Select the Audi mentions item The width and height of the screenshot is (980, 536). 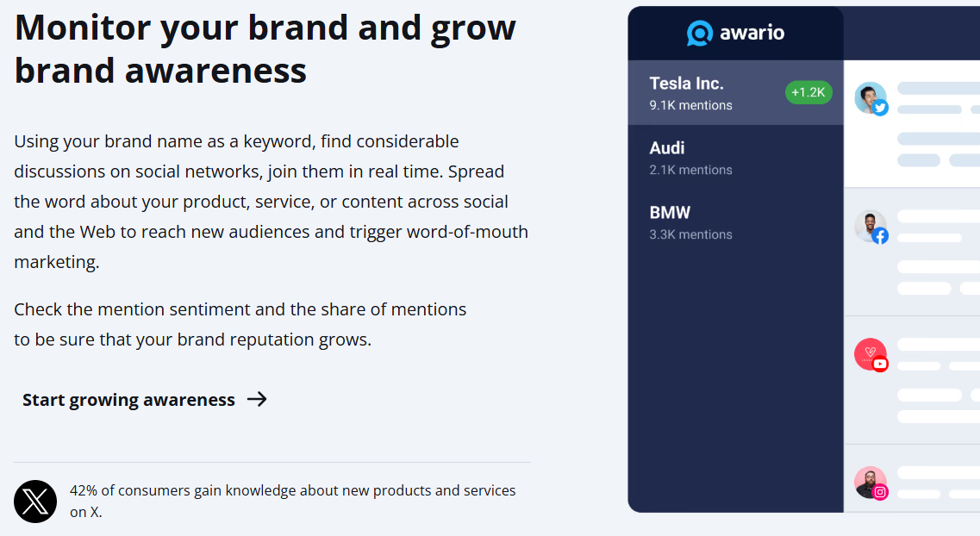click(735, 158)
